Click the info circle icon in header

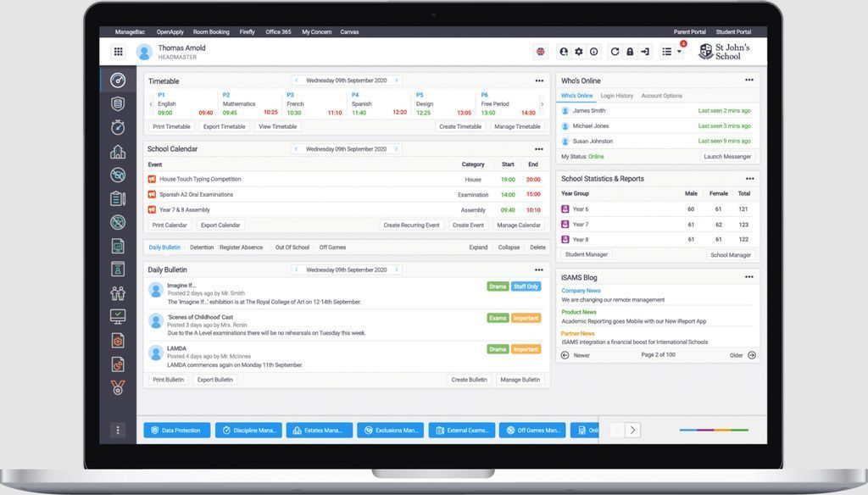(593, 52)
